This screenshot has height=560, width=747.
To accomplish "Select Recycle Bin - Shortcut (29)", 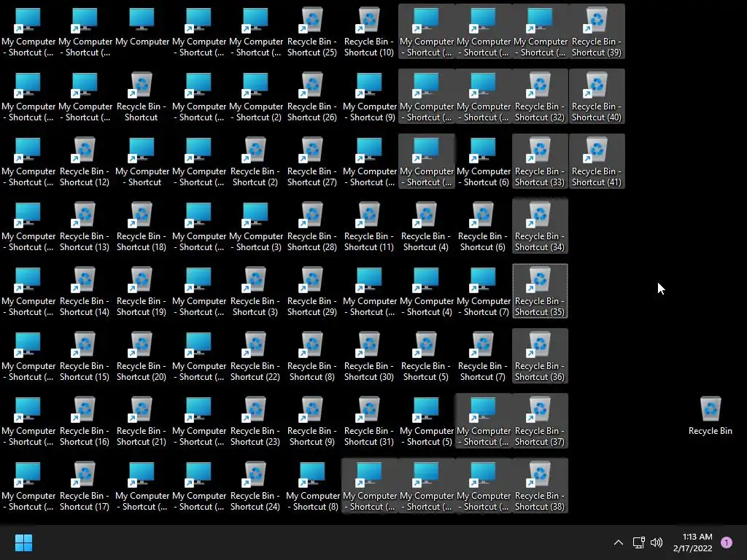I will pyautogui.click(x=312, y=292).
